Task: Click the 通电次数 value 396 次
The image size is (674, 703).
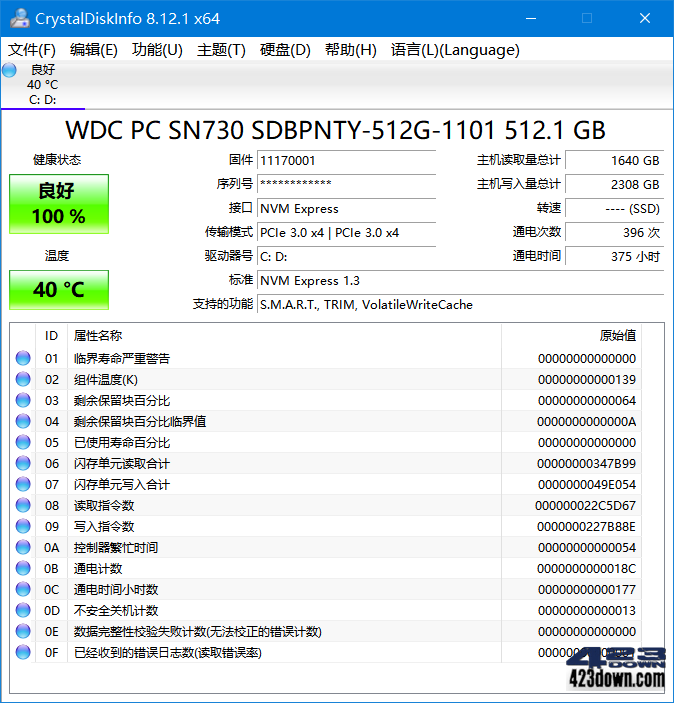Action: point(615,233)
